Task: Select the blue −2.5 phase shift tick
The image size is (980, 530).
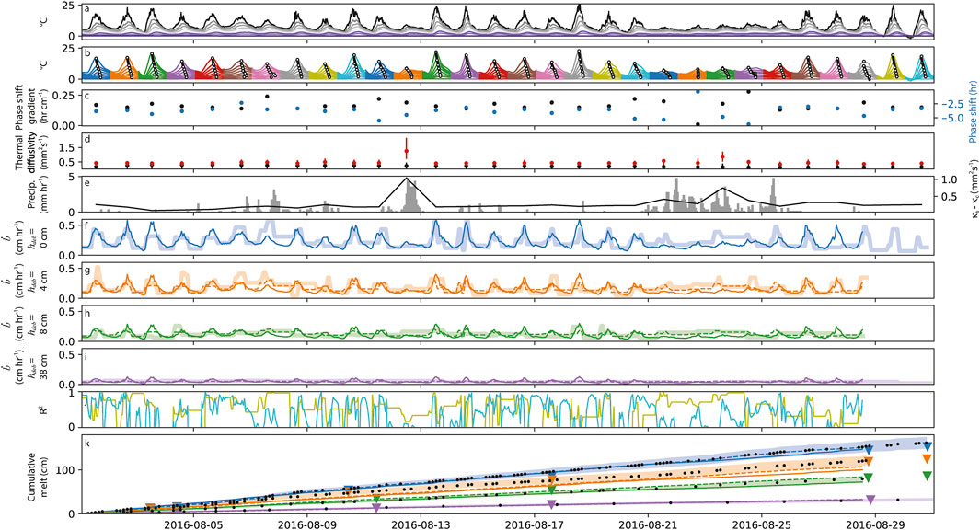Action: tap(951, 103)
